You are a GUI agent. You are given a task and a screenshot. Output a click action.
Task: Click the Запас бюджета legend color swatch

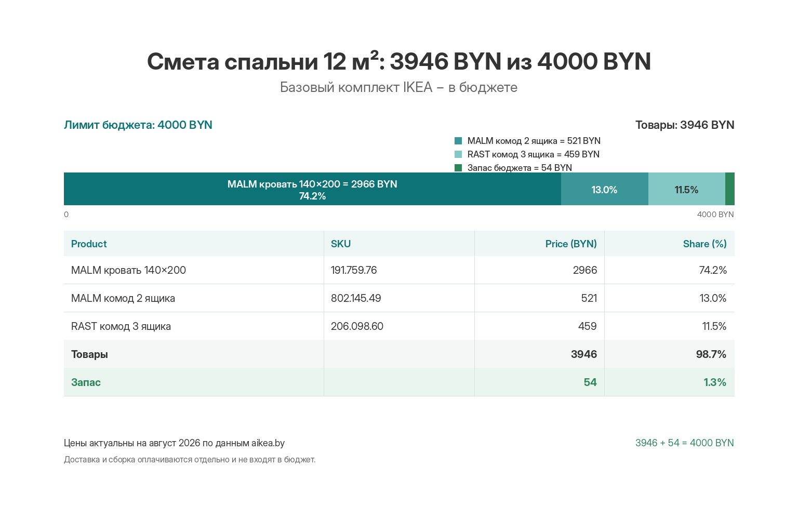coord(458,168)
